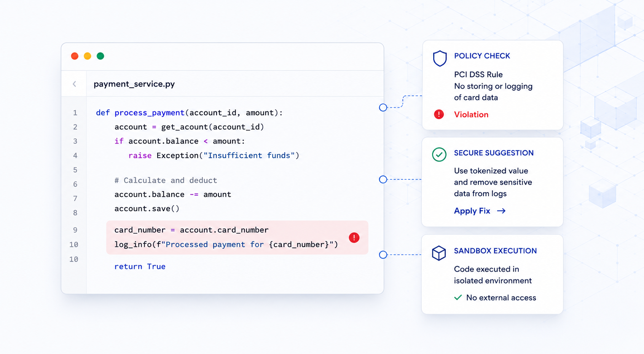Click the card_number = account.card_number line
This screenshot has height=354, width=644.
[x=191, y=230]
